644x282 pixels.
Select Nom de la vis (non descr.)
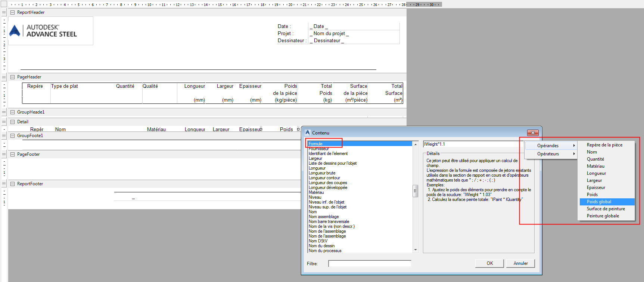360,226
